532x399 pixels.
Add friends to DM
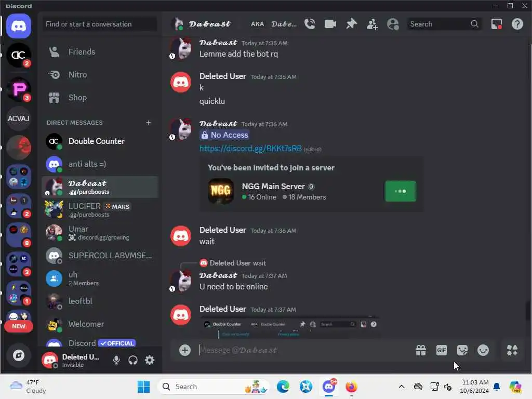click(372, 24)
